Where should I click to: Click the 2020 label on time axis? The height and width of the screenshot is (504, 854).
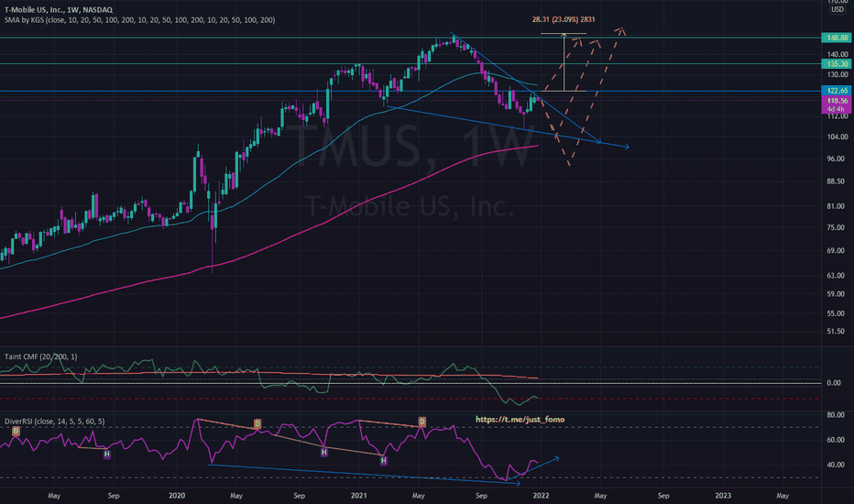click(177, 496)
